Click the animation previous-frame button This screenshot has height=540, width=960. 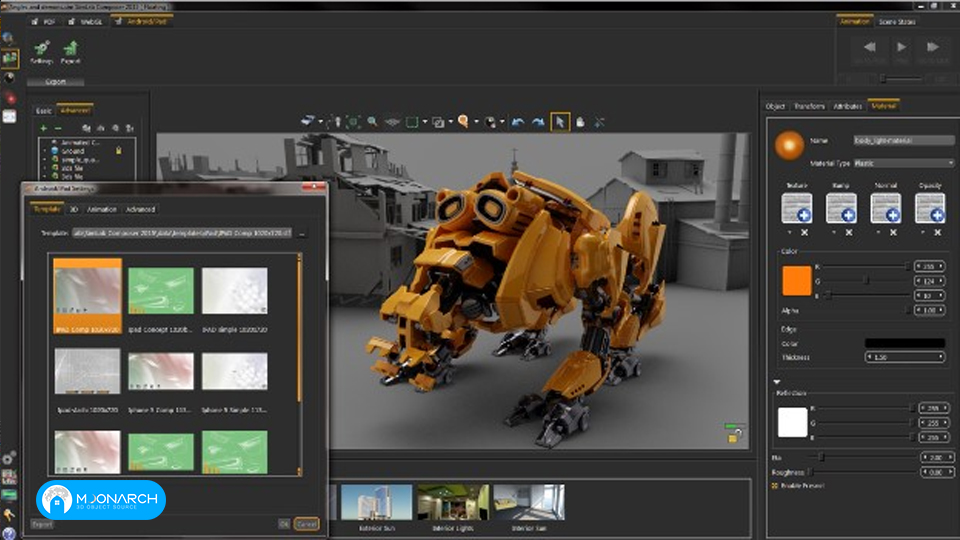point(869,48)
